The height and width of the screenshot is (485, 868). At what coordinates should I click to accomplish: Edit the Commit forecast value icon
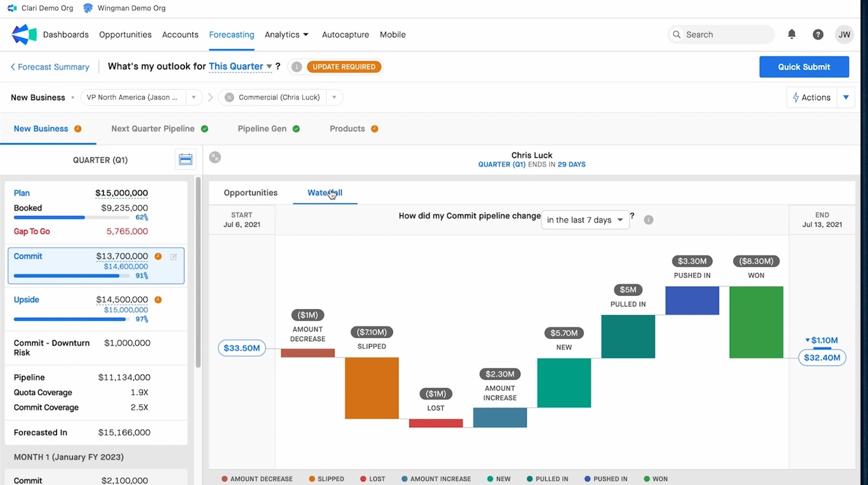[x=174, y=257]
